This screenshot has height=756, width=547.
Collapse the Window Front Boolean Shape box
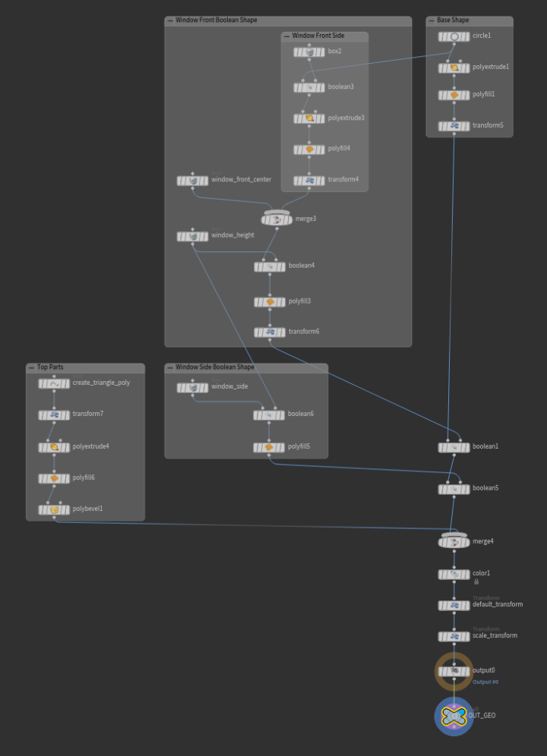click(170, 20)
